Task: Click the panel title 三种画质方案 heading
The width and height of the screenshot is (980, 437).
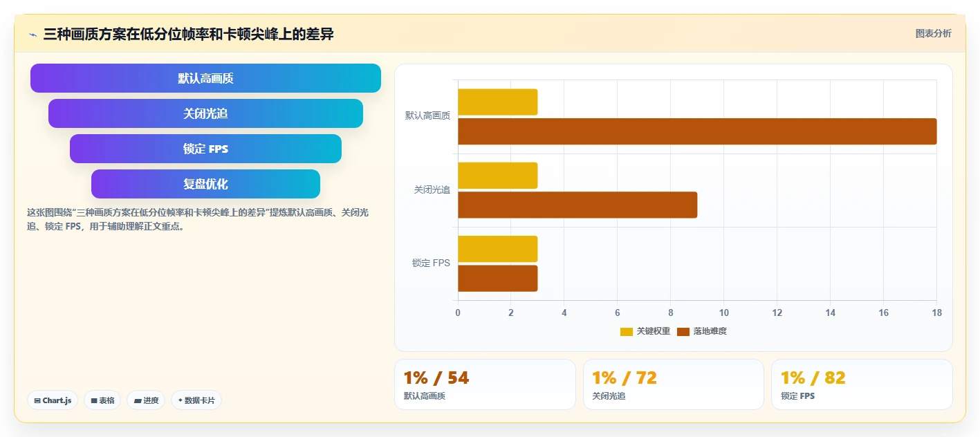Action: tap(188, 34)
